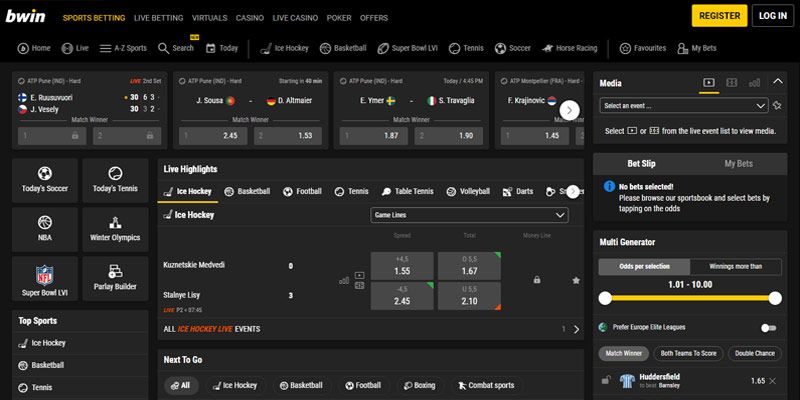800x400 pixels.
Task: Open the Live Casino top menu
Action: click(x=295, y=18)
